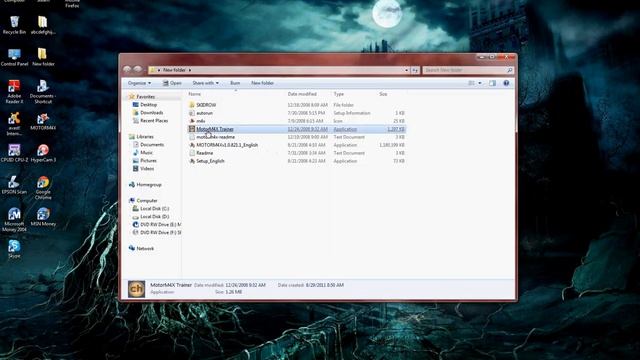640x360 pixels.
Task: Select Network in navigation pane
Action: [x=145, y=248]
